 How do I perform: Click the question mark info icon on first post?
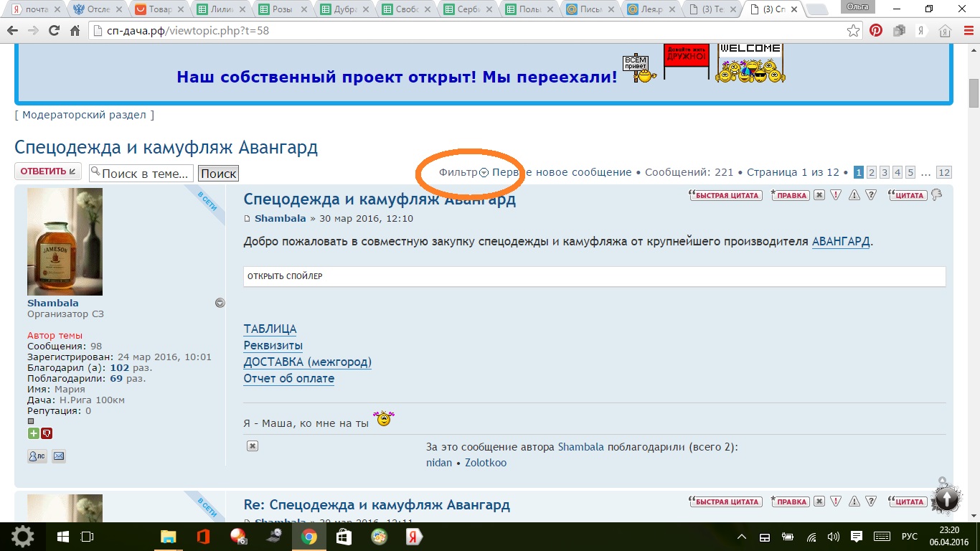pyautogui.click(x=871, y=195)
